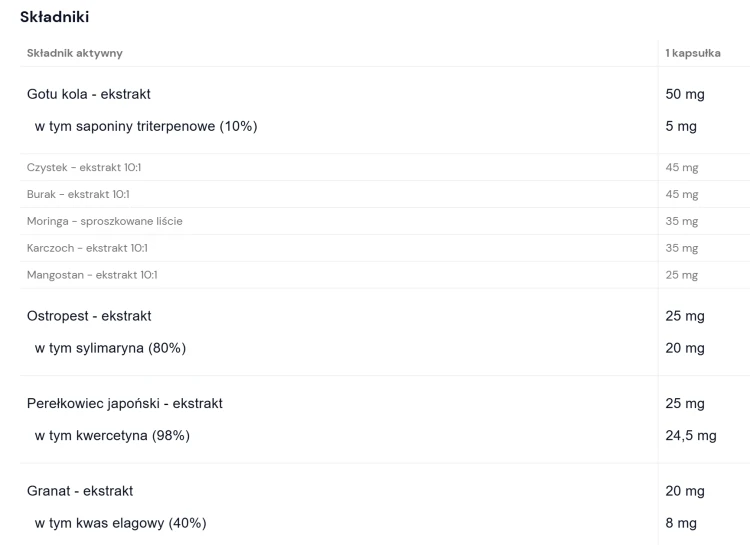Select Moringa - sproszkowane liście row
750x545 pixels.
(x=105, y=221)
